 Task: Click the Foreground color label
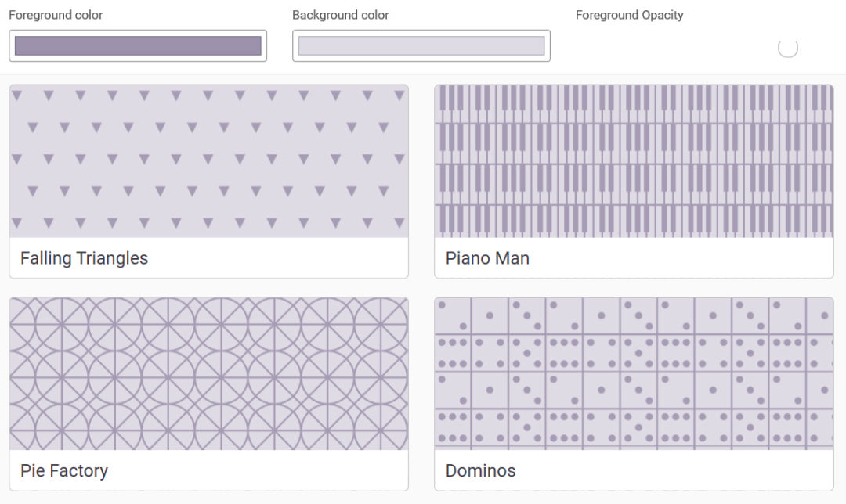coord(56,15)
